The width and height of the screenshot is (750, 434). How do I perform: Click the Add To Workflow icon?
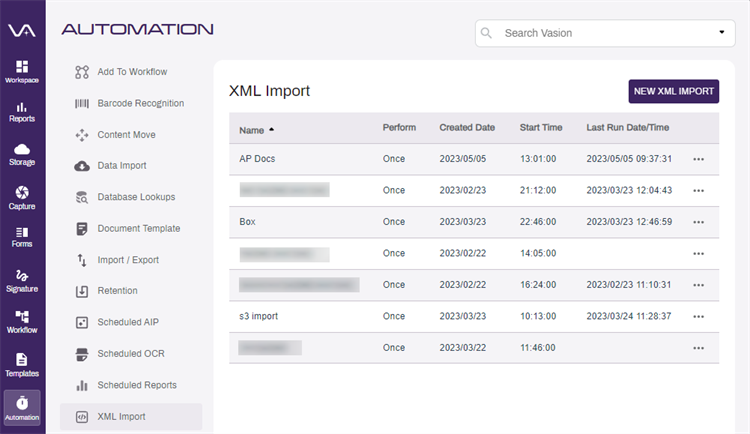pyautogui.click(x=82, y=72)
